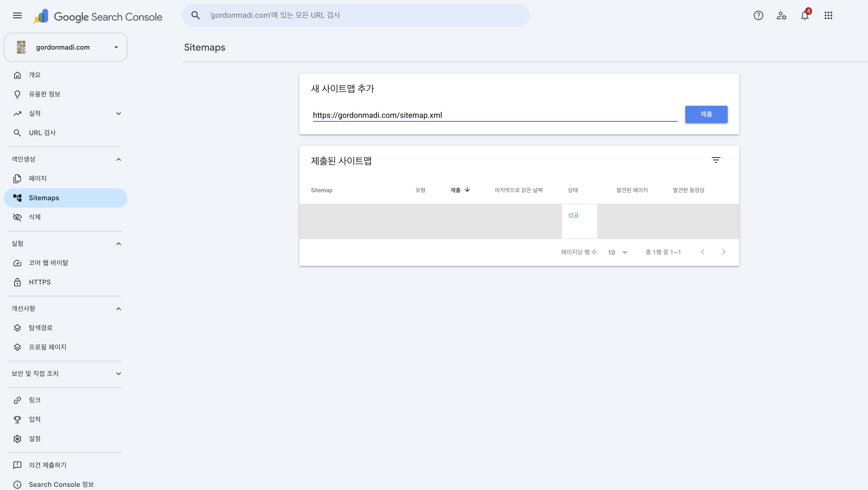Image resolution: width=868 pixels, height=490 pixels.
Task: Collapse the 색인생성 section
Action: [119, 159]
